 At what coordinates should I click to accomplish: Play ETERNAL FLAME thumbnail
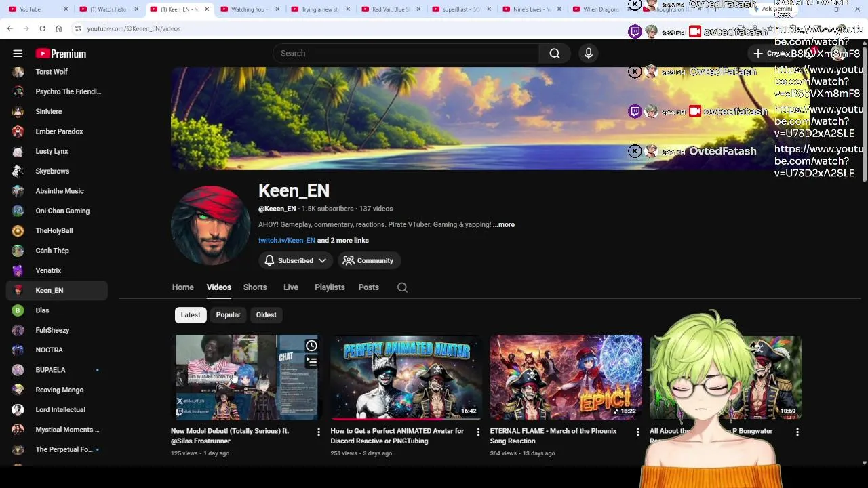[566, 378]
